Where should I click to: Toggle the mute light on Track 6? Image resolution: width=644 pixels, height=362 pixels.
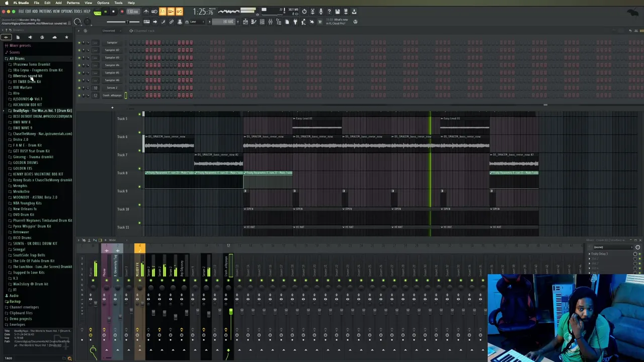point(139,150)
